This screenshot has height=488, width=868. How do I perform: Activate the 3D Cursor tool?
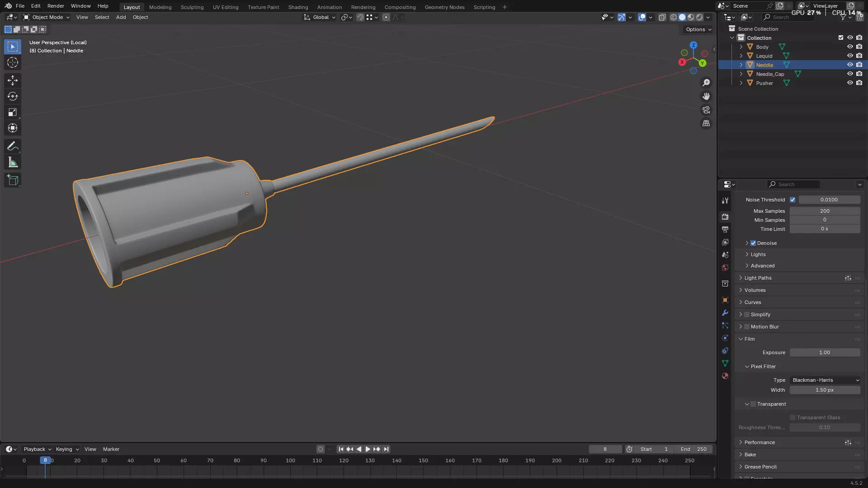[x=13, y=62]
